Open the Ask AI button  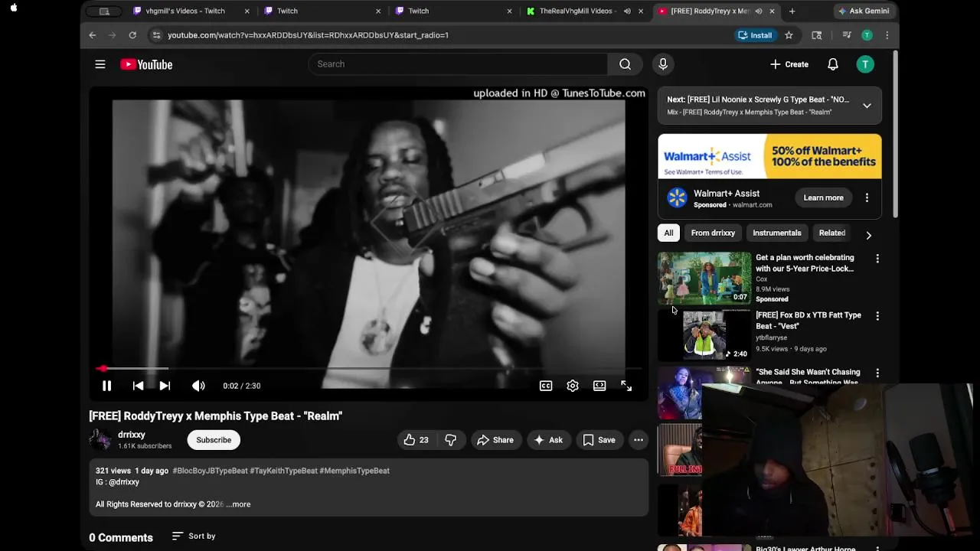[548, 440]
